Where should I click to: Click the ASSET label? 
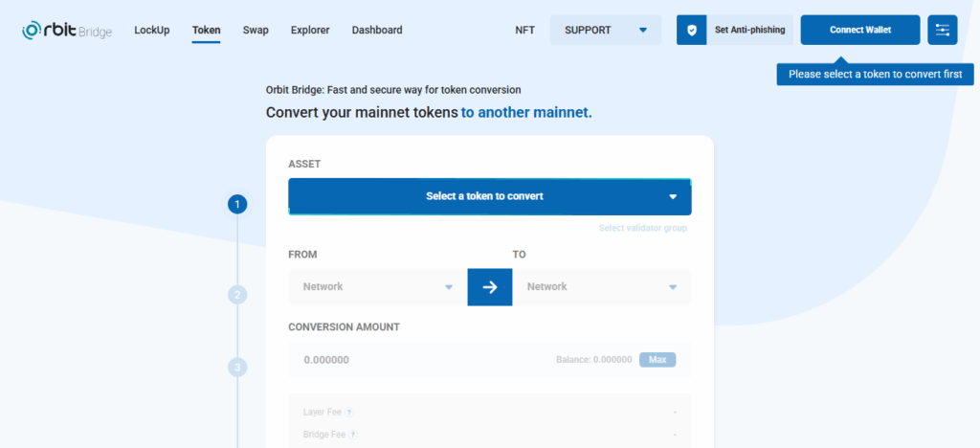click(304, 165)
